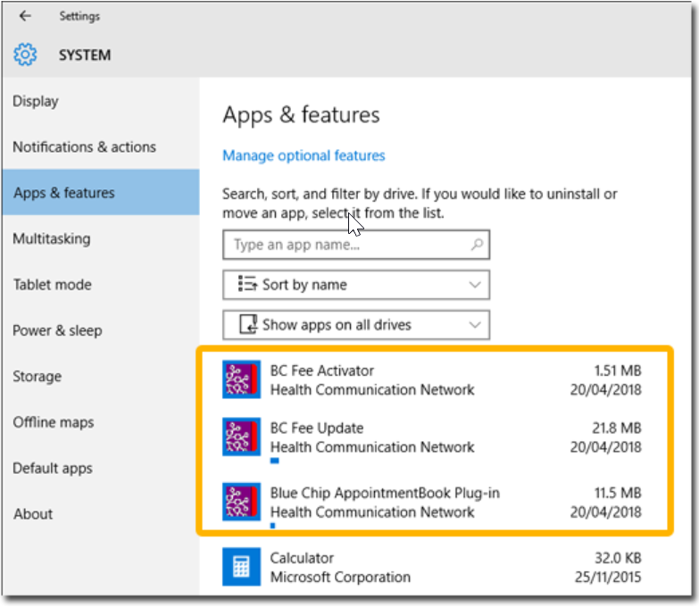Open Default apps settings
The image size is (699, 616).
pyautogui.click(x=101, y=468)
